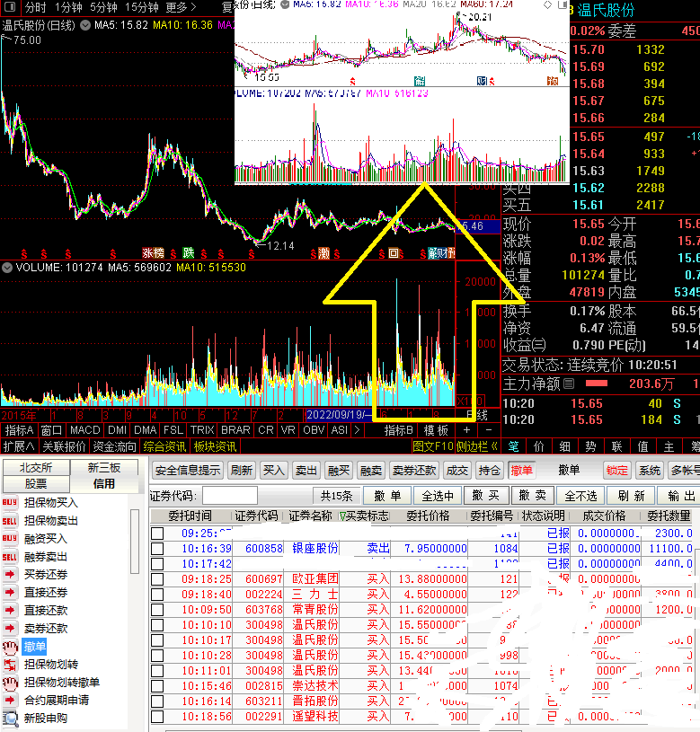Screen dimensions: 700x732
Task: Click the layout icon left of 分时
Action: click(10, 7)
